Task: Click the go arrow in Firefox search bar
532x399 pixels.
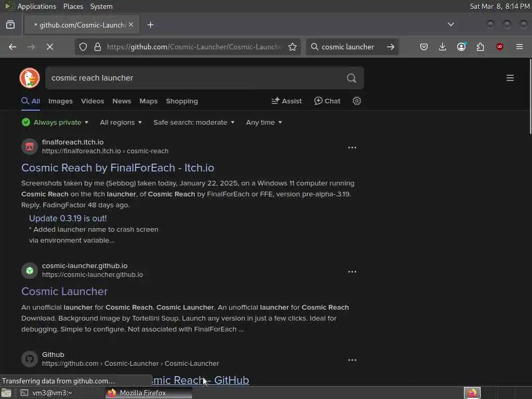Action: coord(391,47)
